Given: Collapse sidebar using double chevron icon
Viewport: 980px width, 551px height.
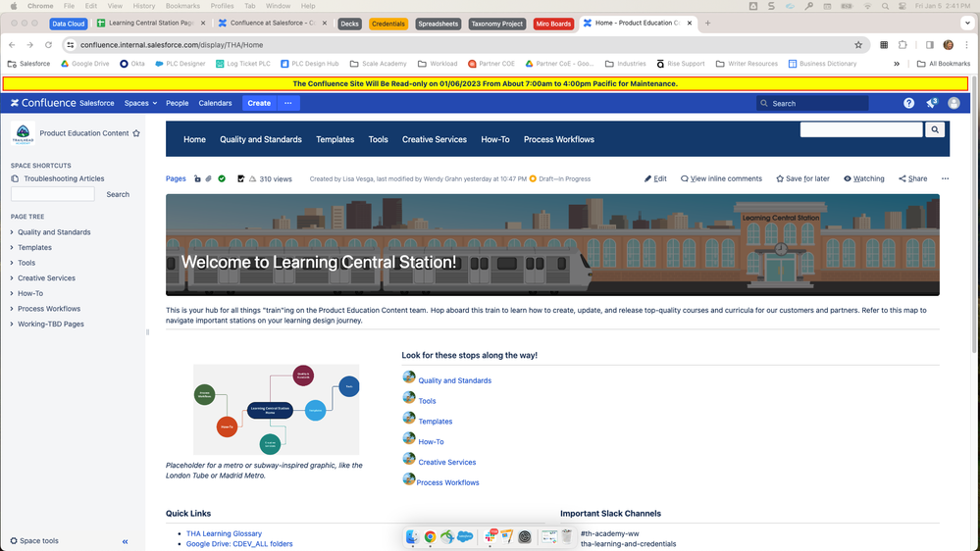Looking at the screenshot, I should pyautogui.click(x=125, y=541).
